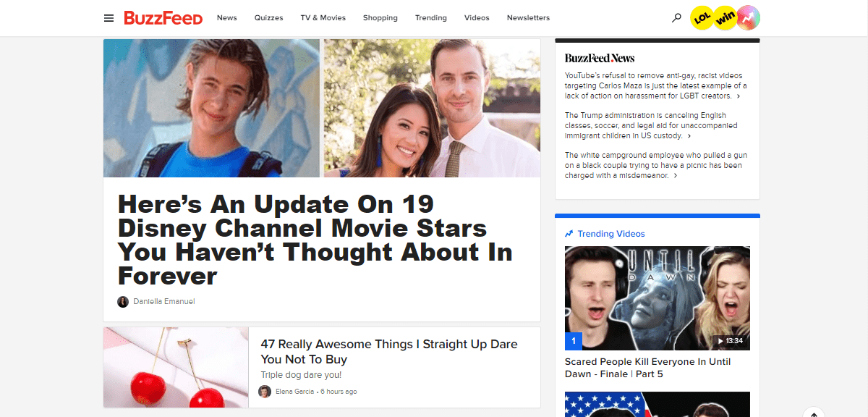
Task: Click the rainbow swirl reaction badge
Action: (x=748, y=17)
